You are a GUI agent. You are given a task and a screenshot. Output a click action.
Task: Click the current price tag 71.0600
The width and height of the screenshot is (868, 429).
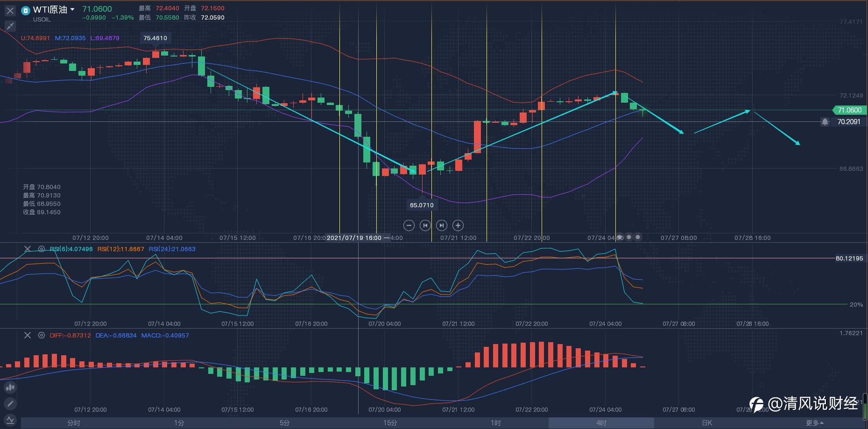tap(849, 110)
